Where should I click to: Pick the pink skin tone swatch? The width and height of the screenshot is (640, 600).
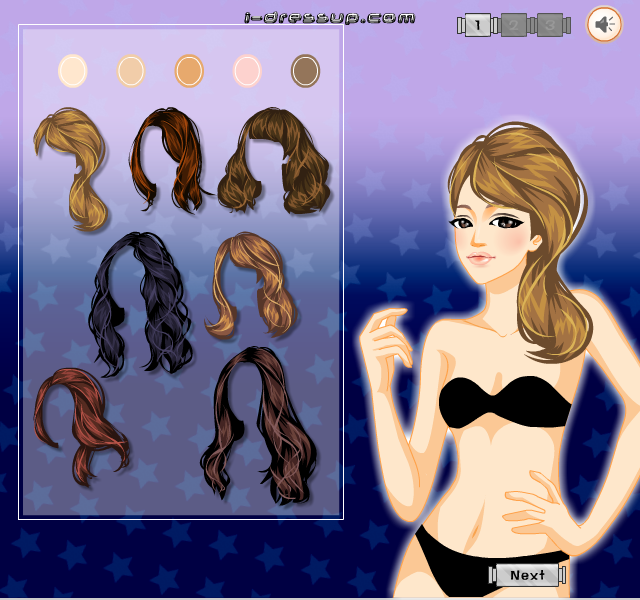pos(247,71)
